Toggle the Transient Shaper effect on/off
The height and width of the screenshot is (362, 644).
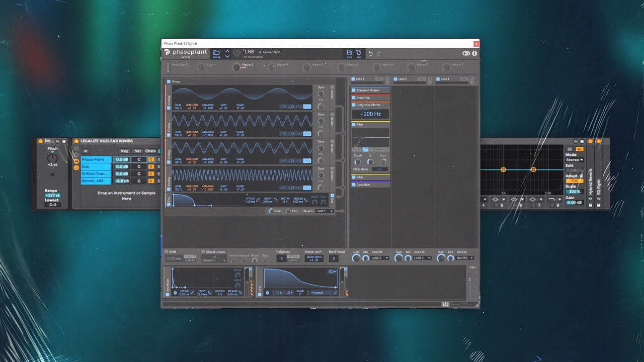click(354, 90)
